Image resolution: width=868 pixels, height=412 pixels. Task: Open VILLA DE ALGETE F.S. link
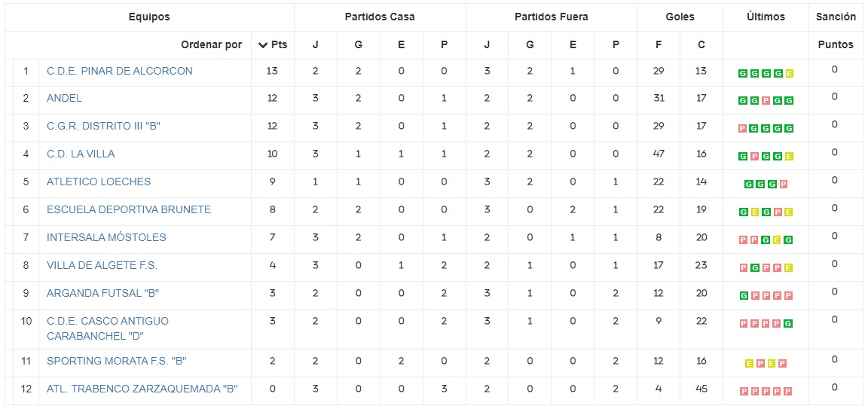102,265
